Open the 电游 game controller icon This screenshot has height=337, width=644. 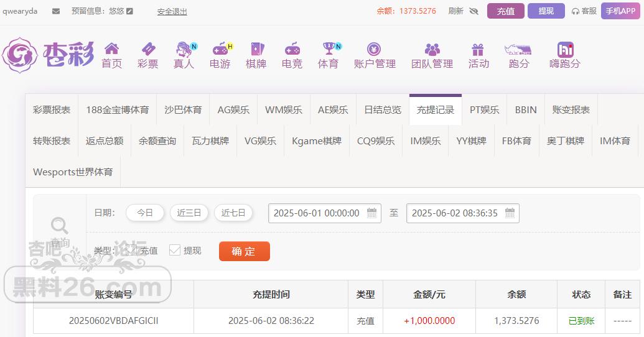tap(220, 49)
